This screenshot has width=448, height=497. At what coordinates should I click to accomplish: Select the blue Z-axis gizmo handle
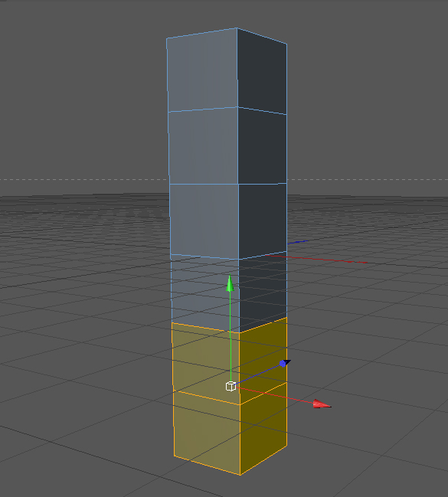click(285, 363)
